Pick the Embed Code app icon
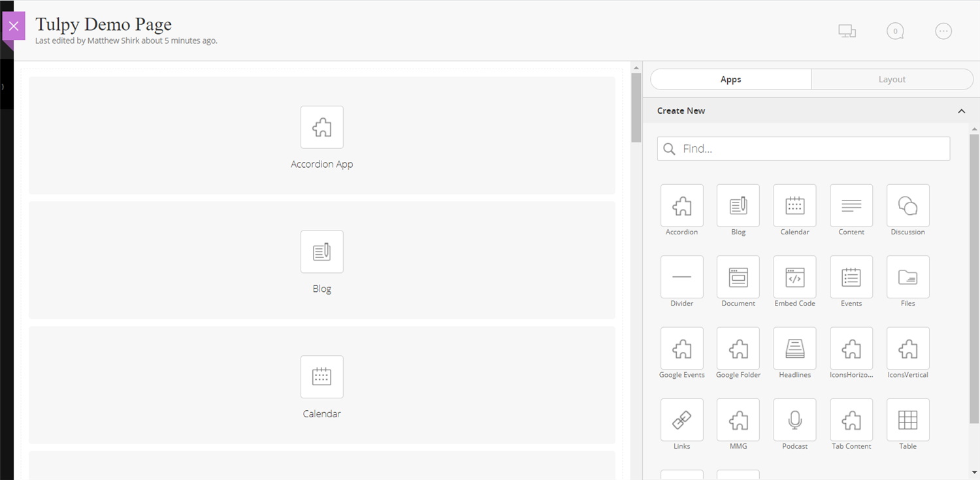 (x=794, y=277)
